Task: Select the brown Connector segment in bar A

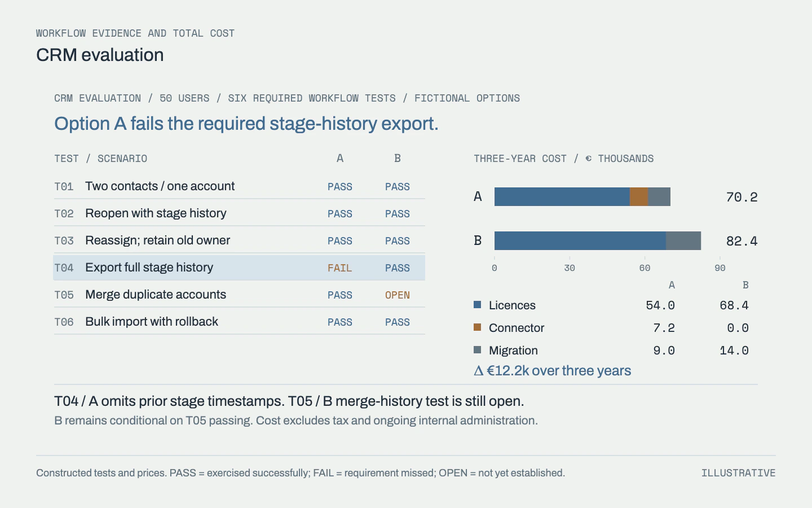Action: [x=639, y=196]
